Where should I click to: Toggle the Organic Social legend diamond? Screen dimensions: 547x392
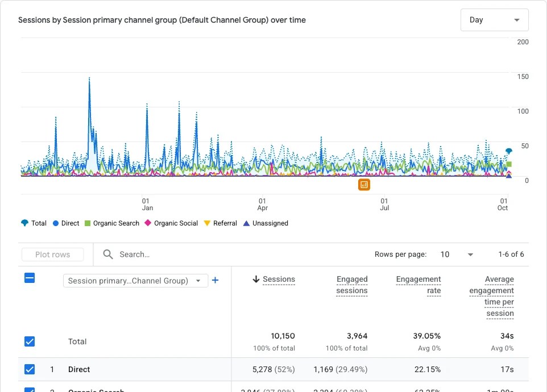tap(148, 223)
